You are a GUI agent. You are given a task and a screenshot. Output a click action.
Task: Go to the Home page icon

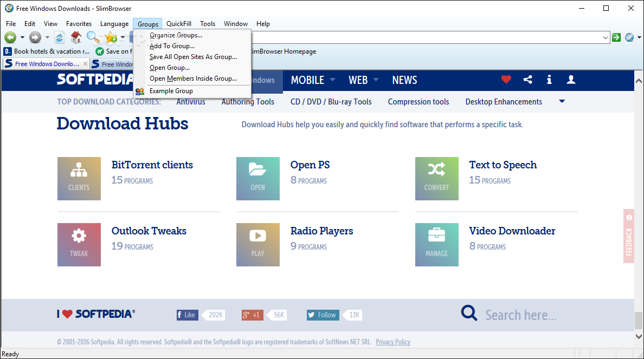[76, 37]
